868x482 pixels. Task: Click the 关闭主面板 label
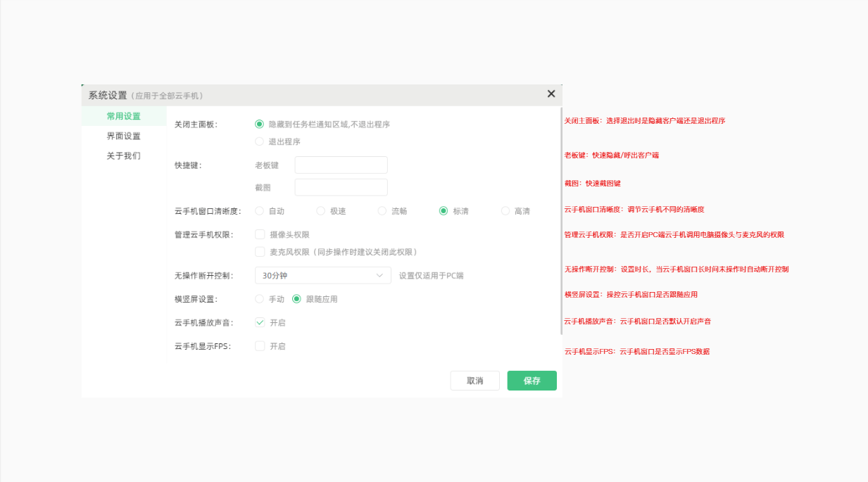pyautogui.click(x=196, y=125)
